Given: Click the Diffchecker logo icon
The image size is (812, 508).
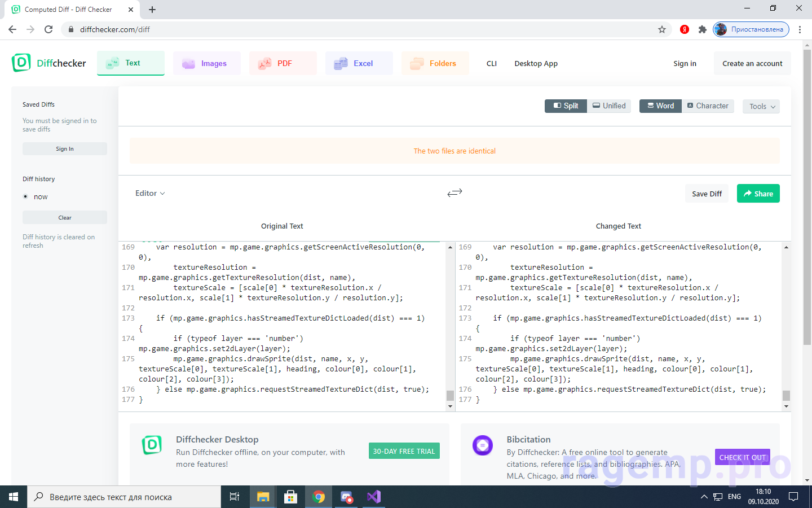Looking at the screenshot, I should 21,63.
